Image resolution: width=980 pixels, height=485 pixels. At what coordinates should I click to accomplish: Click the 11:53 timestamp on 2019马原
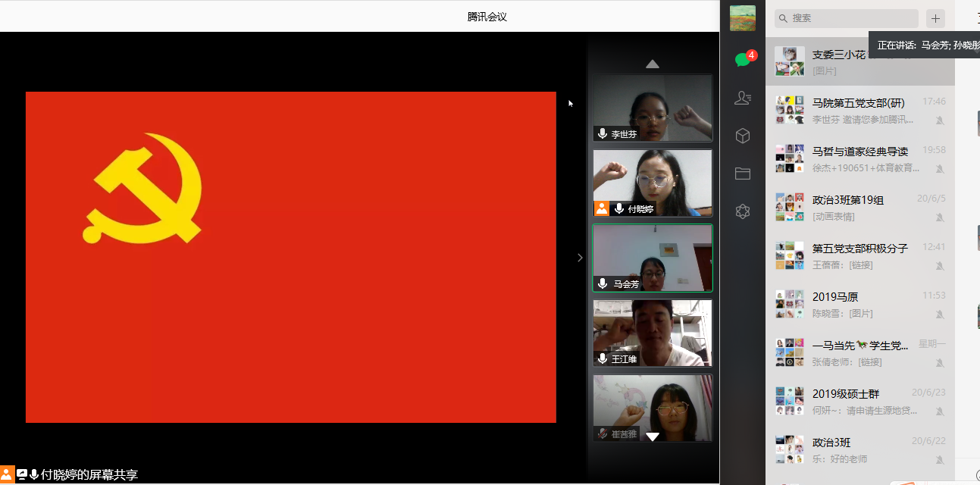pos(934,296)
